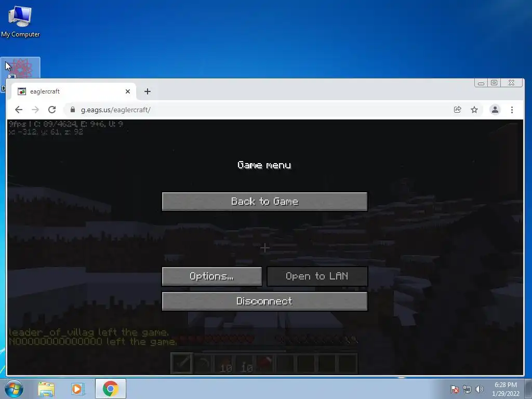Click the coordinates debug text 'x: -312'
Image resolution: width=532 pixels, height=399 pixels.
click(x=23, y=132)
